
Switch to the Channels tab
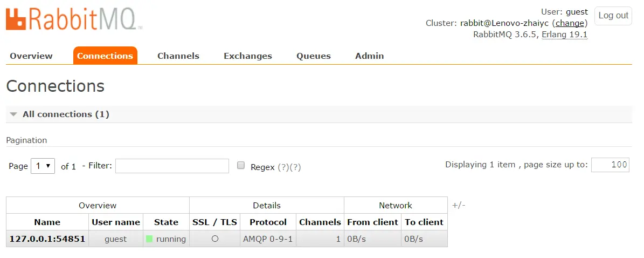[178, 56]
